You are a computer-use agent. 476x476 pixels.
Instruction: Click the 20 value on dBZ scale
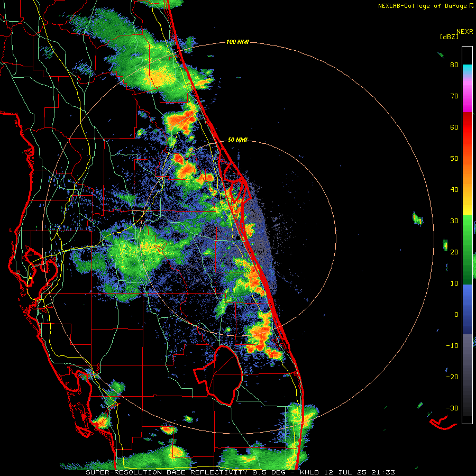coord(454,252)
